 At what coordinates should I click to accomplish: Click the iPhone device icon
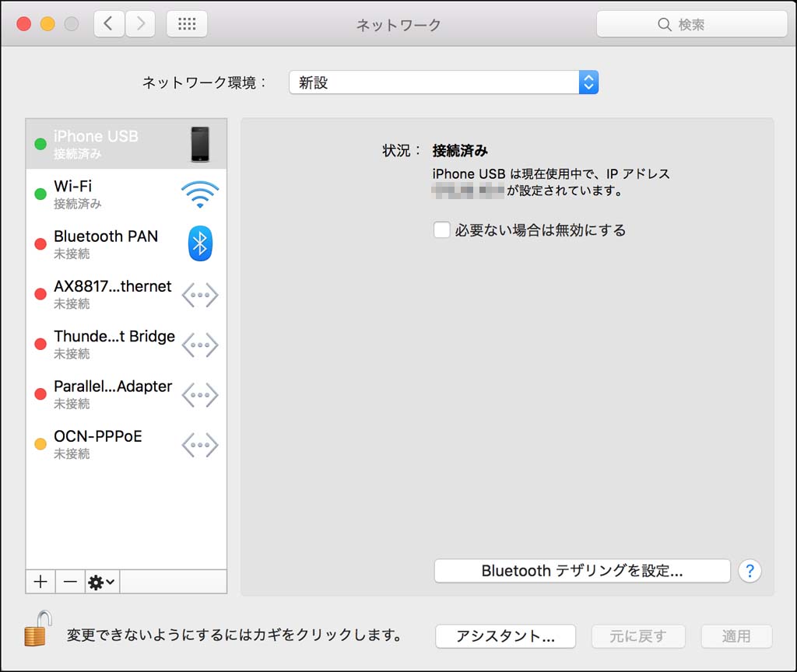coord(200,144)
